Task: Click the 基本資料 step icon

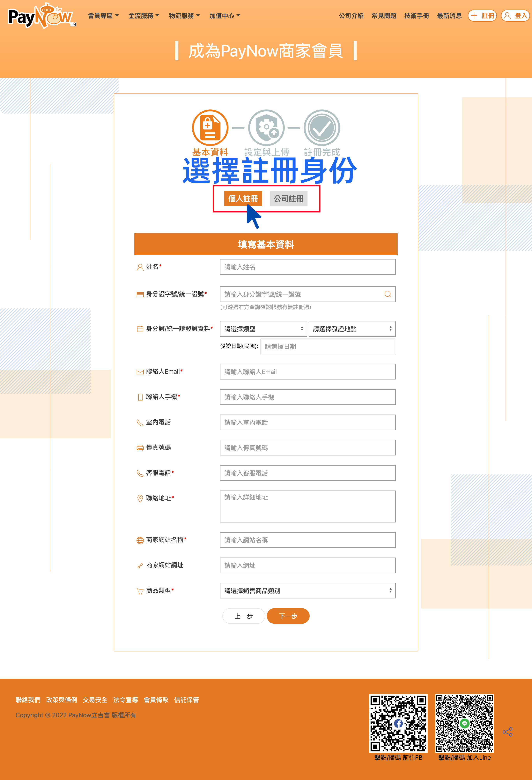Action: 210,128
